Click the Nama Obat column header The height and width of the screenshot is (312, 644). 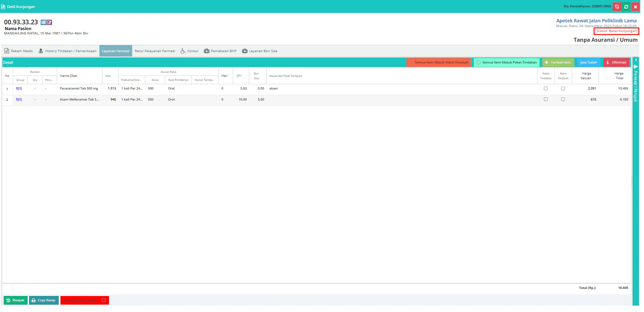click(x=79, y=76)
